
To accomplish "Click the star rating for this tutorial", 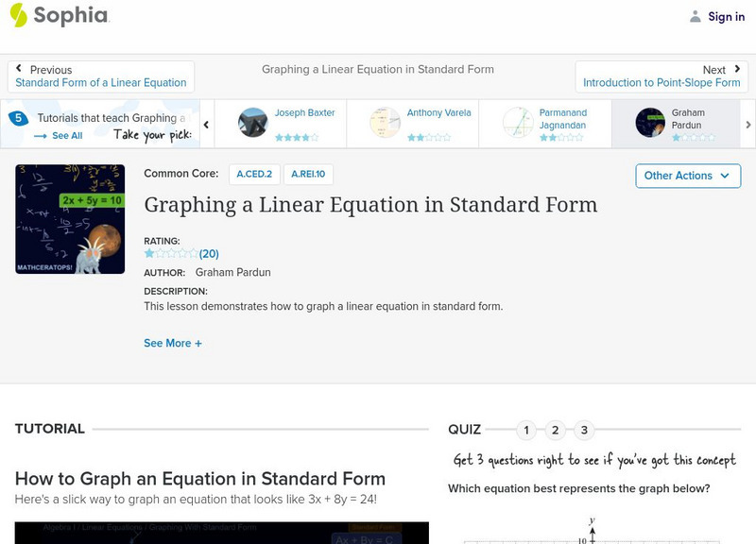I will [x=171, y=254].
